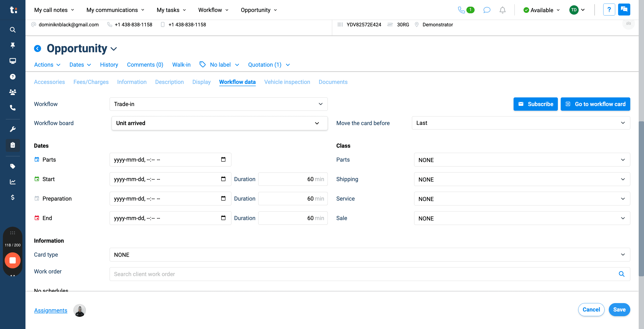Screen dimensions: 644x329
Task: Stop recording with the red stop button
Action: pyautogui.click(x=12, y=260)
